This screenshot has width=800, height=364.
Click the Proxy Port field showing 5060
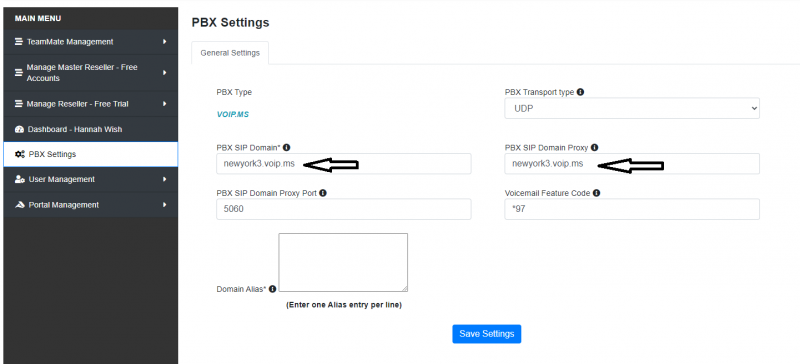pos(344,209)
